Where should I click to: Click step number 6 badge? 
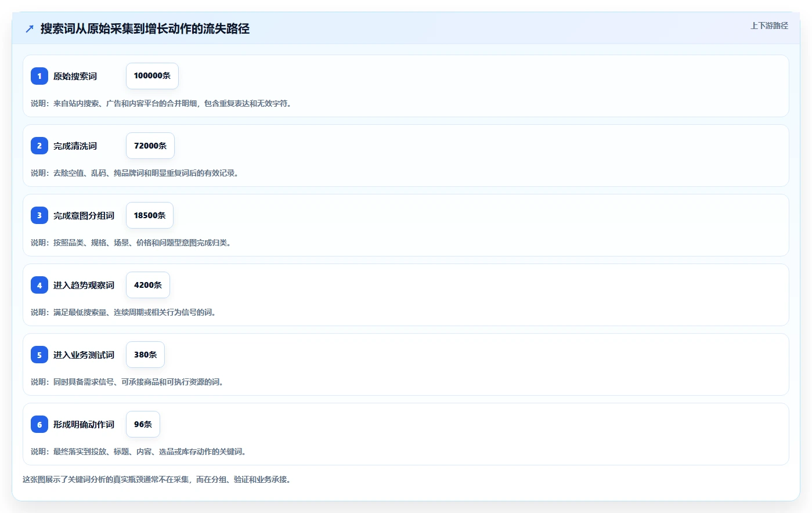pos(39,424)
